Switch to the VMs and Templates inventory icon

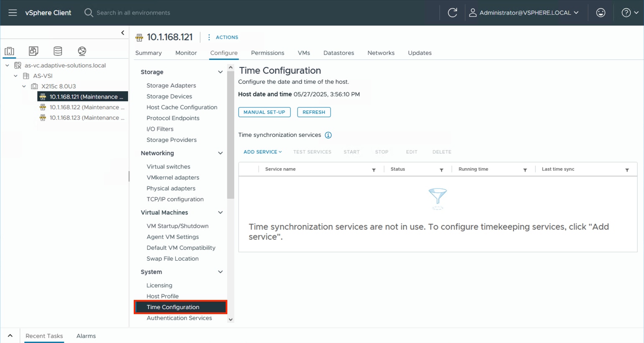[33, 51]
